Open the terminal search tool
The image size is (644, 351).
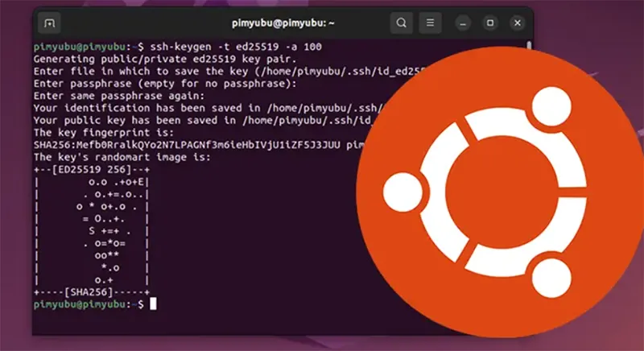(x=401, y=23)
